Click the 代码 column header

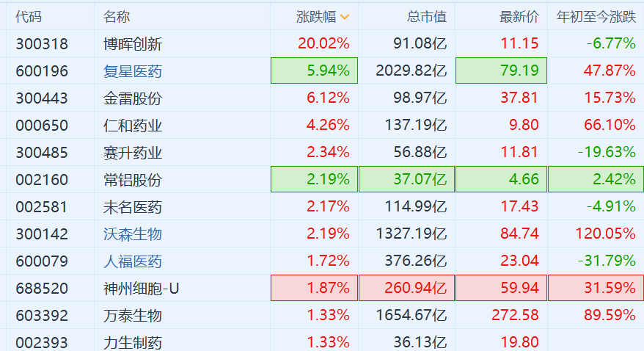pos(28,16)
